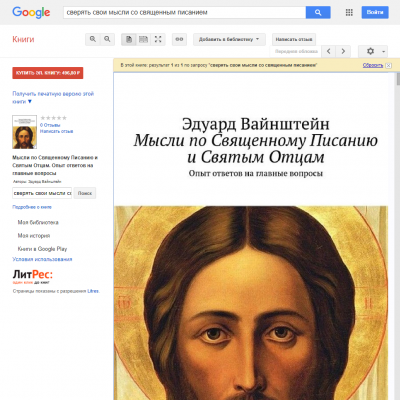Click the ЛитРес logo
This screenshot has width=400, height=400.
coord(33,276)
